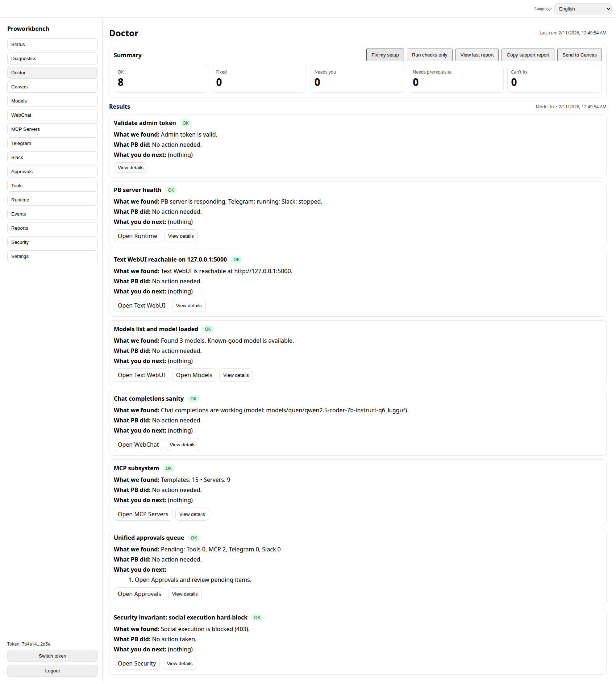Run checks only
Viewport: 616px width, 684px height.
(x=429, y=55)
